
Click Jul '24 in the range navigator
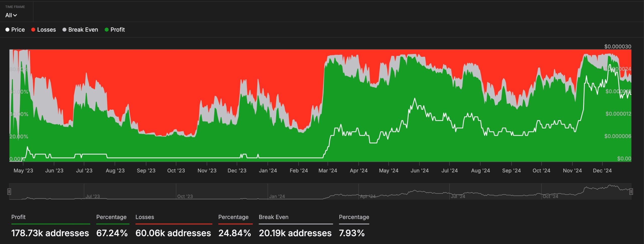click(x=458, y=196)
